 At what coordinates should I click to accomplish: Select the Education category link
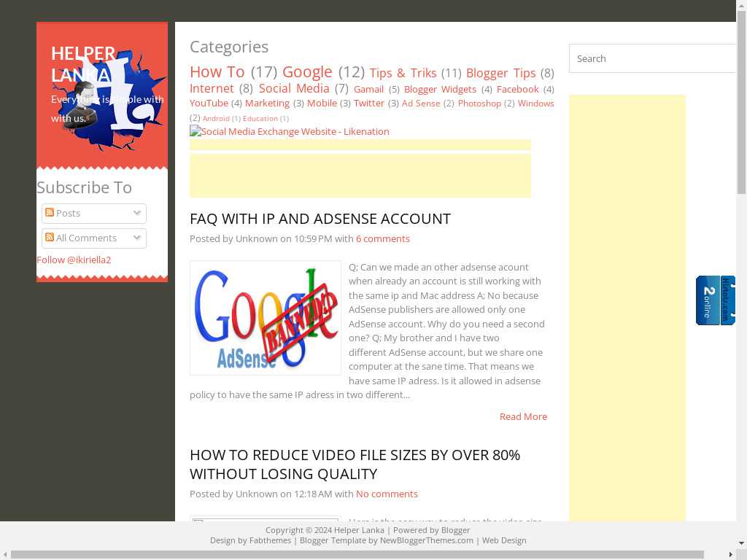pos(260,119)
